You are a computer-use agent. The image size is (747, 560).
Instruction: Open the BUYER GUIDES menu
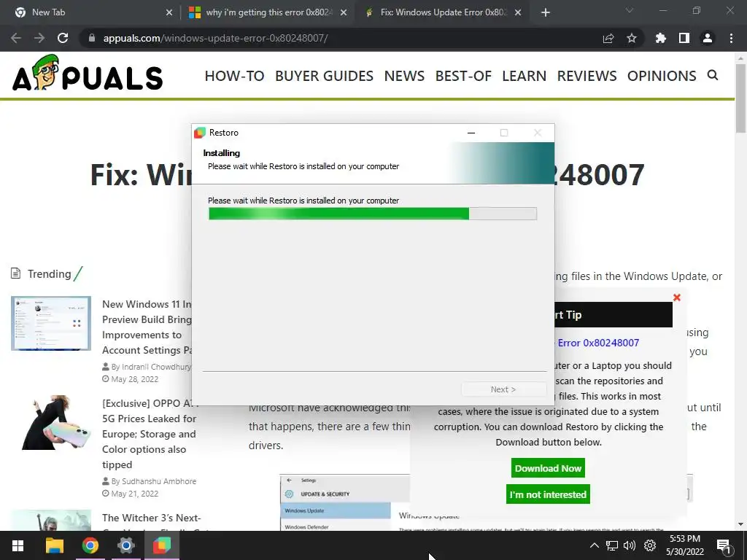point(324,76)
